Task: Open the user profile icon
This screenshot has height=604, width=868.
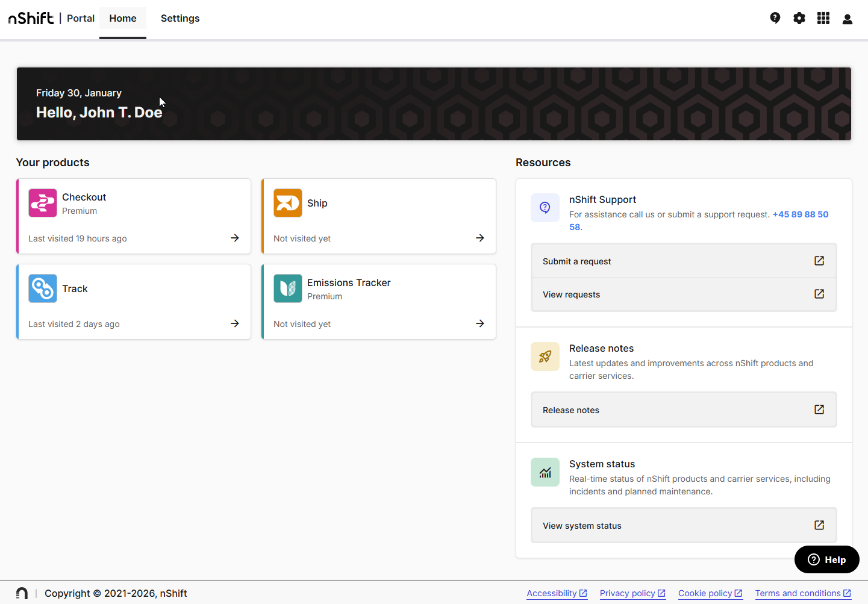Action: coord(848,19)
